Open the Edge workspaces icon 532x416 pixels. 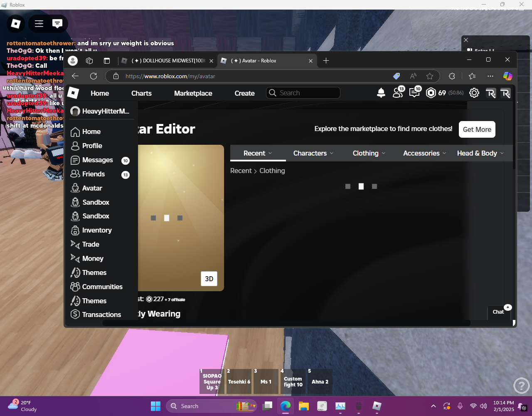pos(89,61)
